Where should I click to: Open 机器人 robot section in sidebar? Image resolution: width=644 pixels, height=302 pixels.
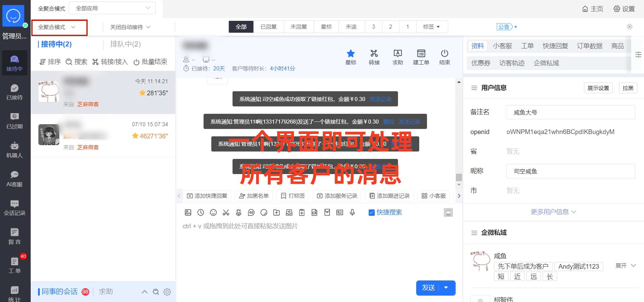click(x=14, y=150)
